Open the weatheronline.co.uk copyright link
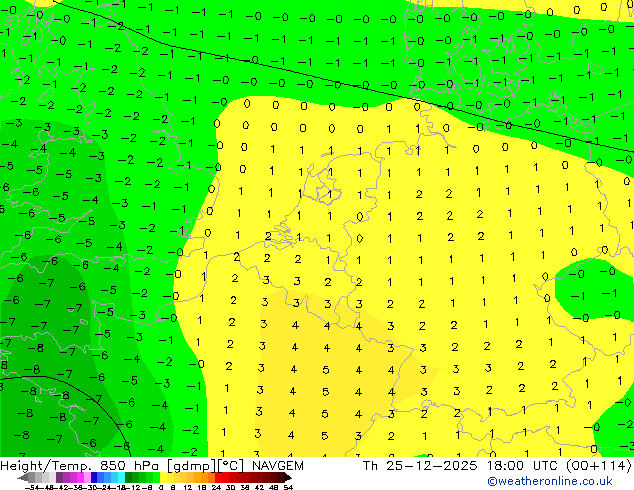Image resolution: width=634 pixels, height=490 pixels. [x=550, y=481]
